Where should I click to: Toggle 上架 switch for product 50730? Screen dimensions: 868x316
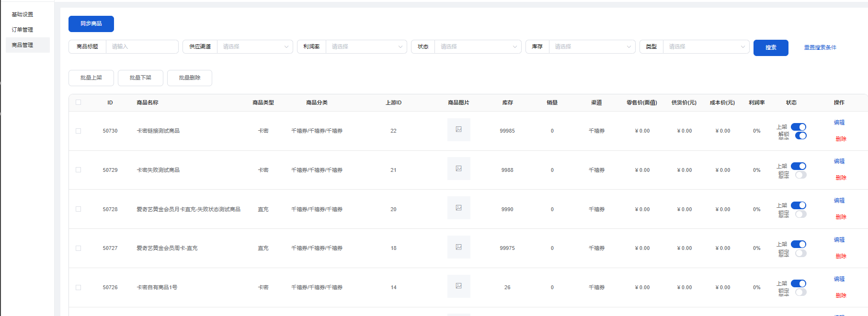(798, 127)
